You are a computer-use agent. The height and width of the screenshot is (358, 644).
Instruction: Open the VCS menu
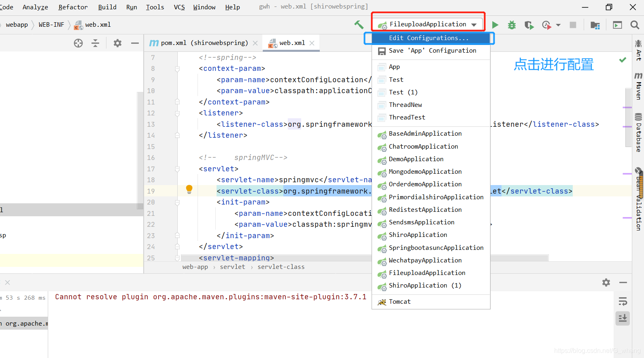[179, 7]
